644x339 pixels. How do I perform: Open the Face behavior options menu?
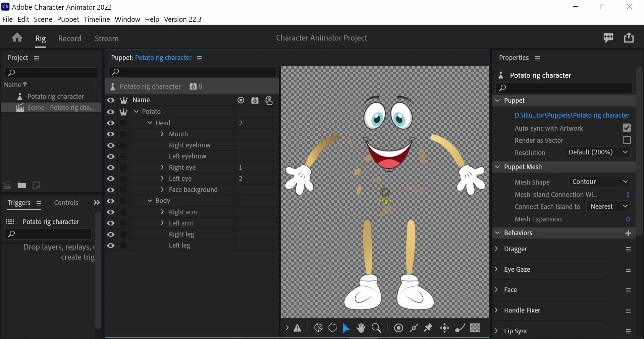(628, 290)
